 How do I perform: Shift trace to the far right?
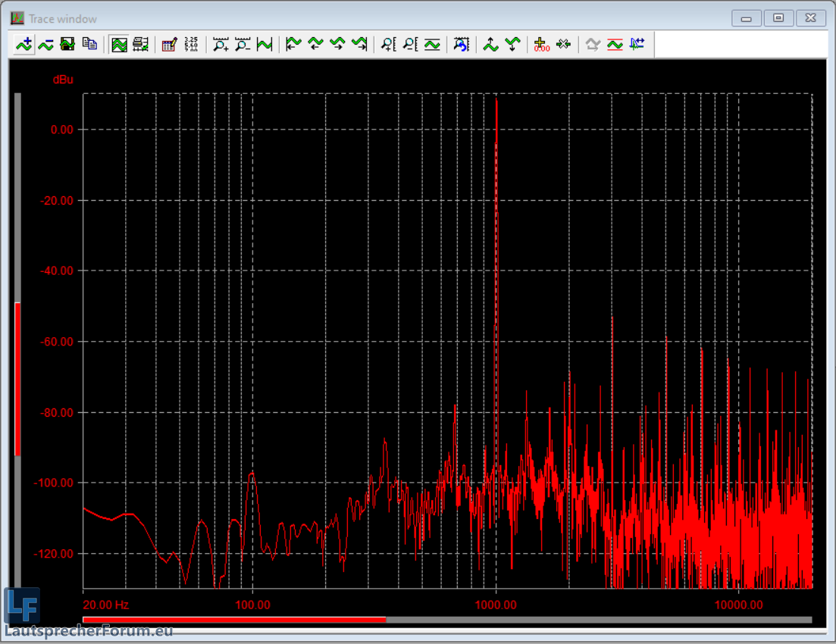(x=359, y=45)
